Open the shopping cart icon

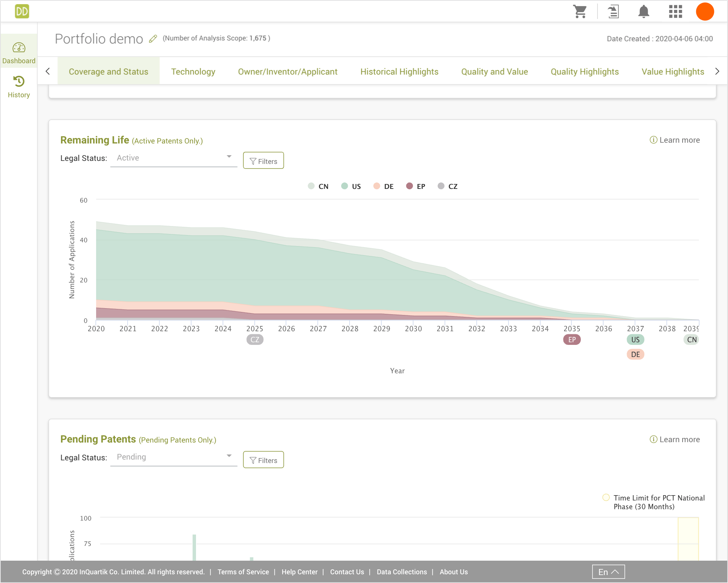click(x=580, y=12)
